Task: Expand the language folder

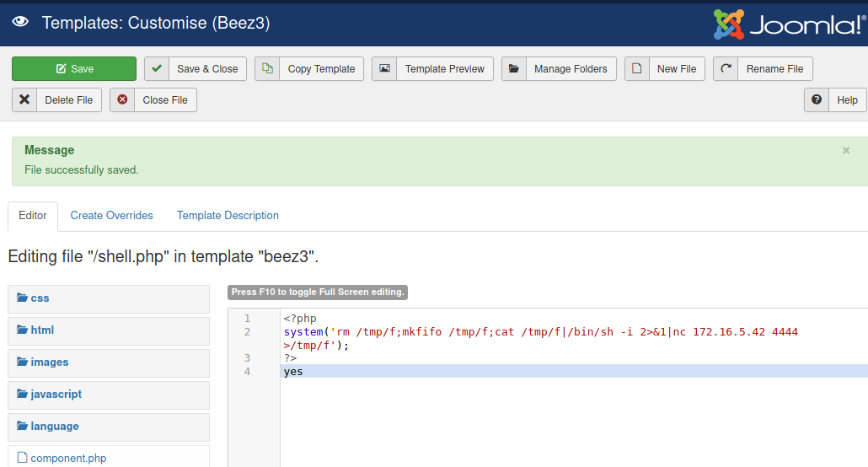Action: click(109, 427)
